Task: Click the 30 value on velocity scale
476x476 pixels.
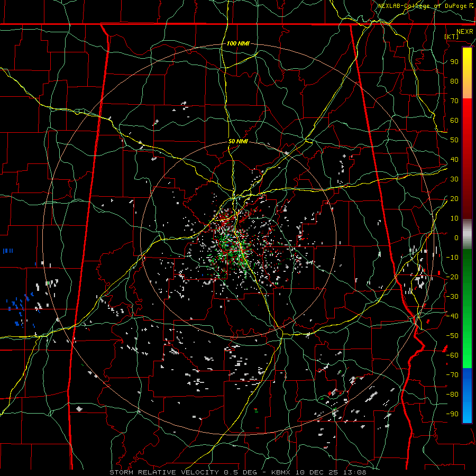Action: click(x=454, y=179)
